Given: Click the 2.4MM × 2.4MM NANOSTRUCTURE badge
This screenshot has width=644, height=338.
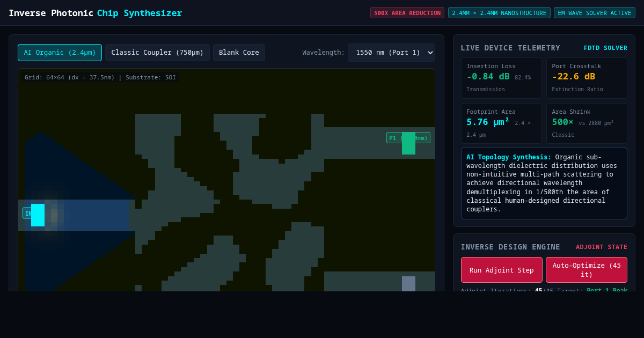Looking at the screenshot, I should tap(499, 13).
